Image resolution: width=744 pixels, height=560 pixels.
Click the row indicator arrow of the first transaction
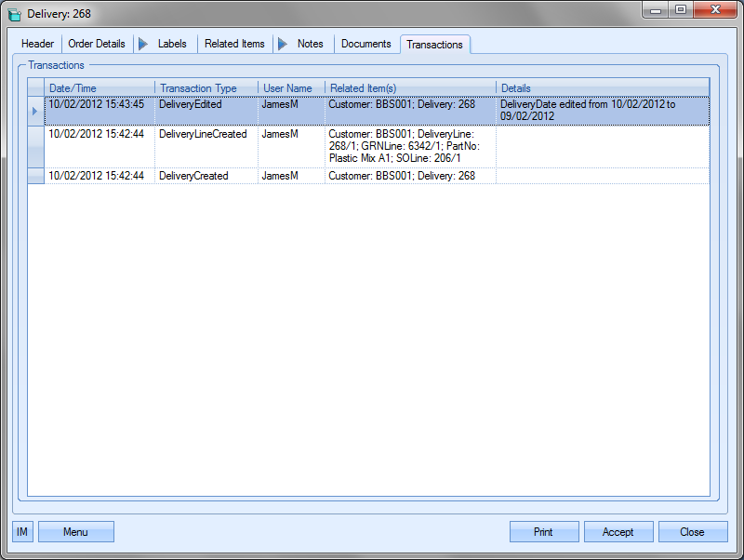pyautogui.click(x=35, y=111)
